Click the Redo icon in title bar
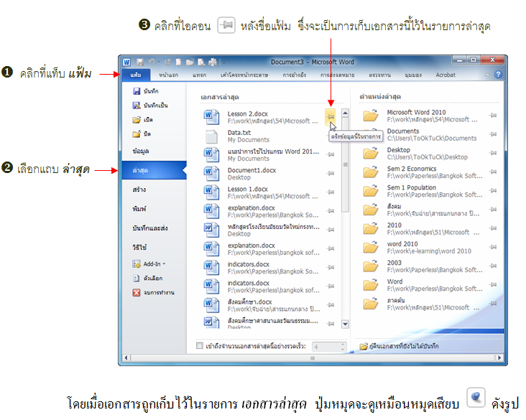 (x=167, y=62)
